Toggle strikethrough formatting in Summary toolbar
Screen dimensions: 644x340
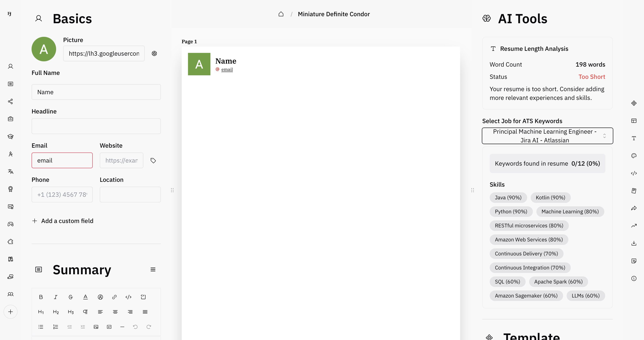pyautogui.click(x=71, y=297)
